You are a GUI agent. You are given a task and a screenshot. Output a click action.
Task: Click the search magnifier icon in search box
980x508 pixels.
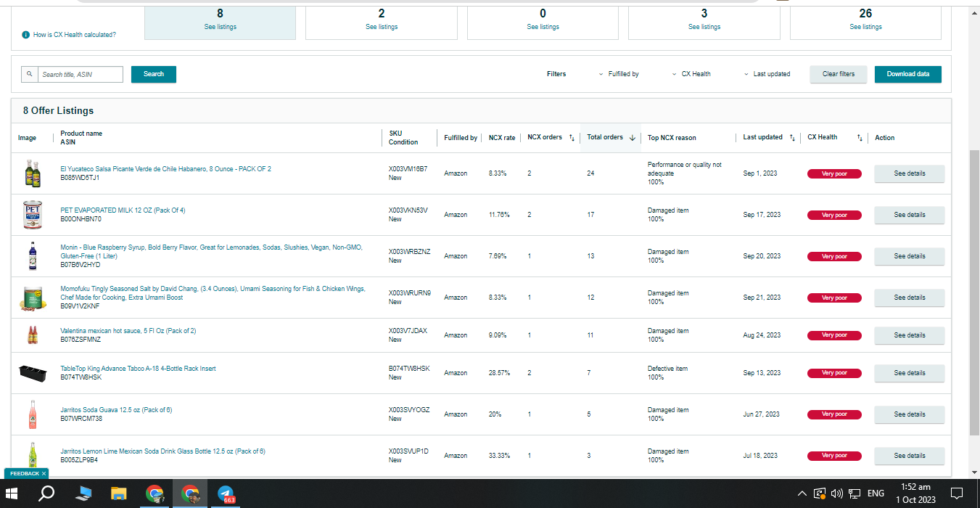[29, 74]
